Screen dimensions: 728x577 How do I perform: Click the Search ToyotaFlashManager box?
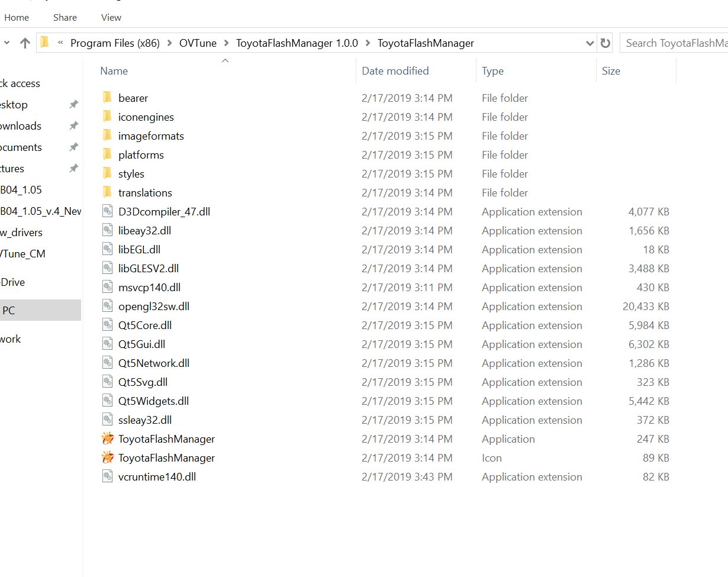click(x=674, y=43)
